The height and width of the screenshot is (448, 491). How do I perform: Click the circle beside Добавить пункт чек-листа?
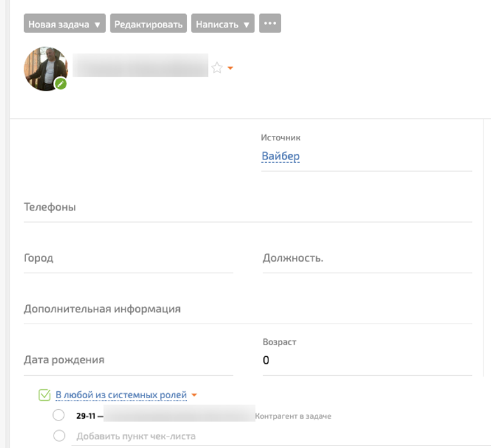coord(59,436)
